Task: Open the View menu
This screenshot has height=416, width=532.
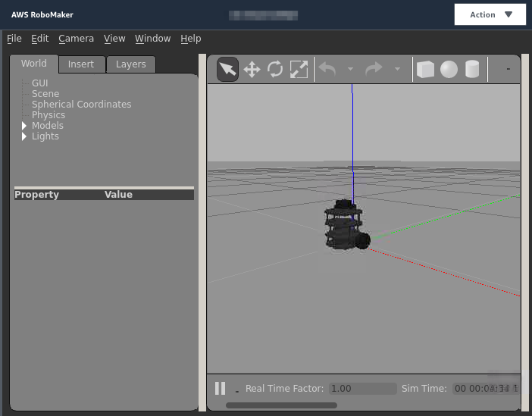Action: [x=114, y=39]
